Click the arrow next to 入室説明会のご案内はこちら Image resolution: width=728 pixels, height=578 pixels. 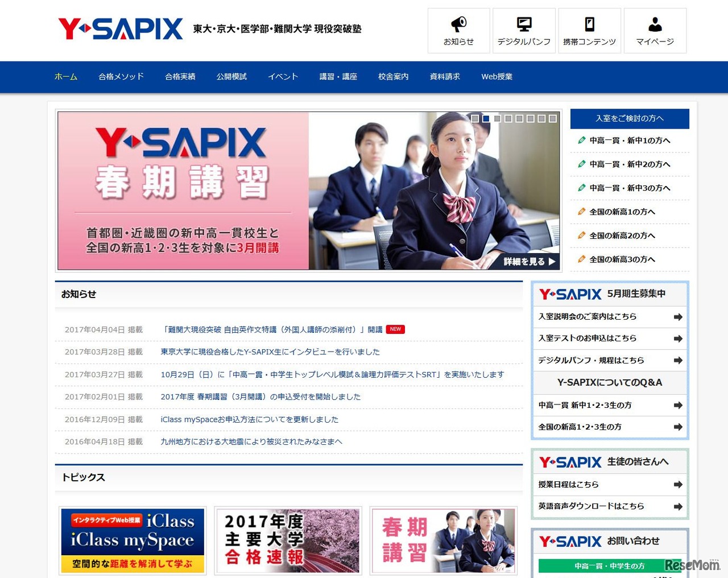pyautogui.click(x=678, y=317)
